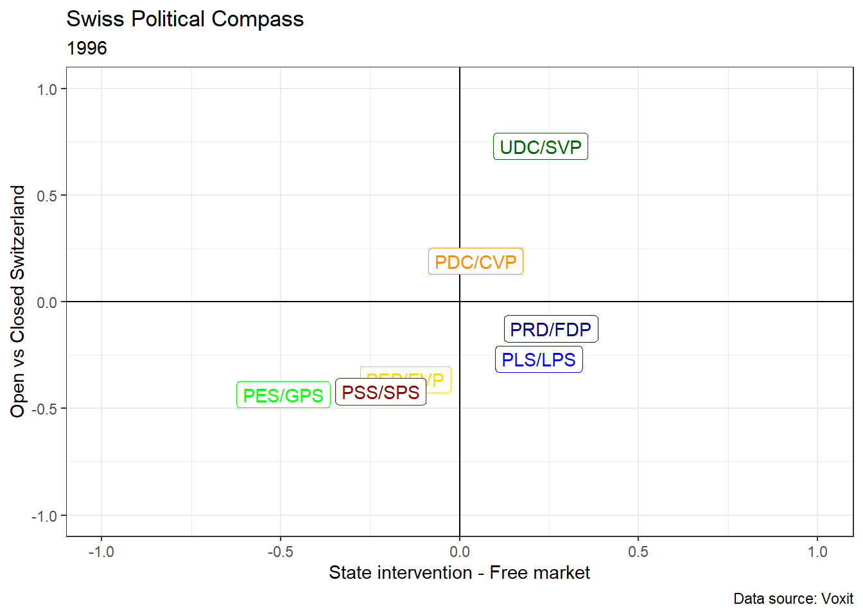This screenshot has width=863, height=616.
Task: Click the partially hidden yellow PEP/EVP label
Action: pos(439,378)
